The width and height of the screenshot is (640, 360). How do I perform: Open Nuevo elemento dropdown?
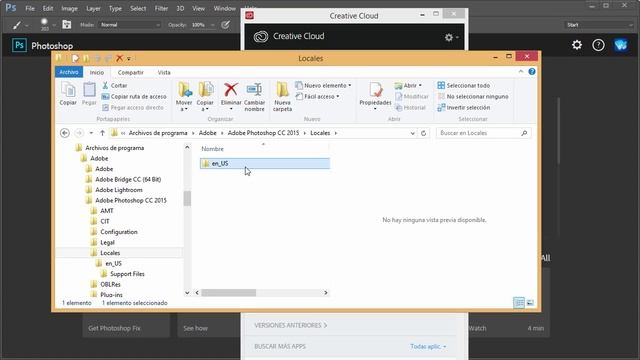323,85
